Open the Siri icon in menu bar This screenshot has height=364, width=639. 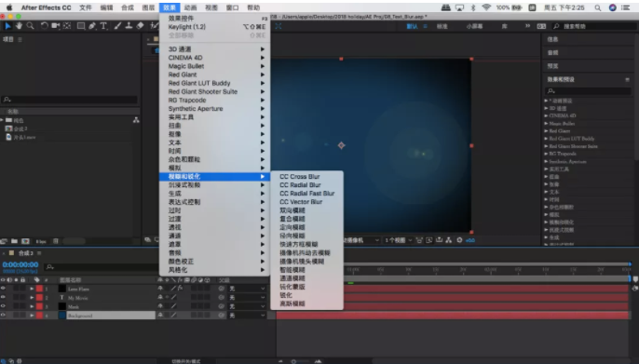(x=612, y=7)
